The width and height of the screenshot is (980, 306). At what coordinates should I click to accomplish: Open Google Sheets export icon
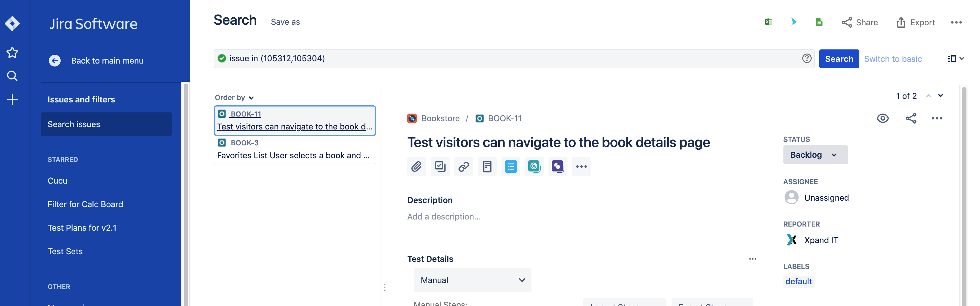pyautogui.click(x=819, y=22)
